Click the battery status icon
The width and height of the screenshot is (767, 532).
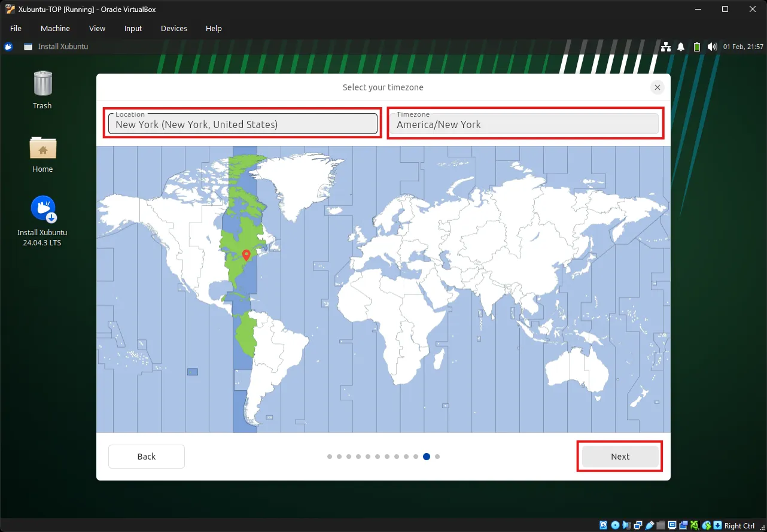[x=696, y=47]
